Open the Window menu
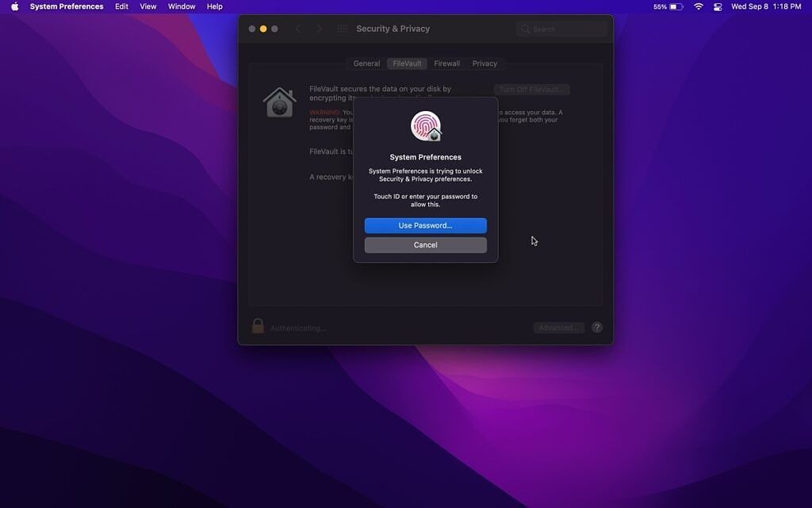Screen dimensions: 812x508 point(182,6)
